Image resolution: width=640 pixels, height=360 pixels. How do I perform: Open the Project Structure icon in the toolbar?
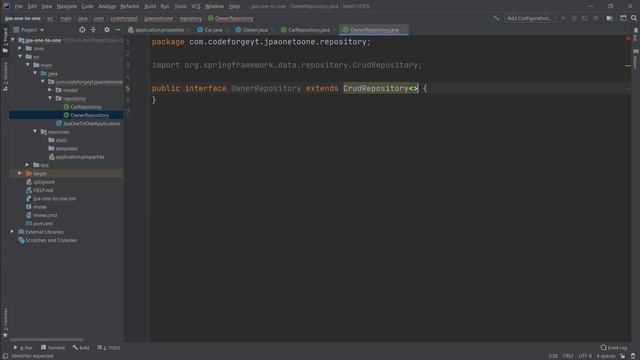(x=609, y=18)
